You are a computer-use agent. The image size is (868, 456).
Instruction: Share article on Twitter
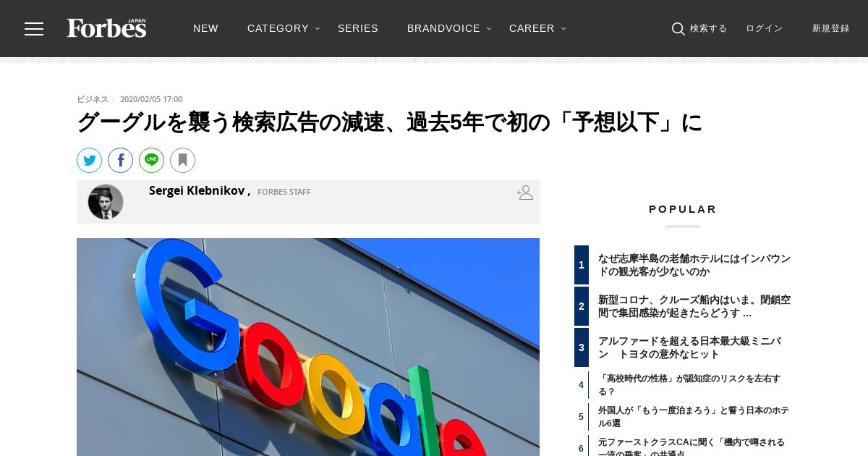[x=90, y=161]
